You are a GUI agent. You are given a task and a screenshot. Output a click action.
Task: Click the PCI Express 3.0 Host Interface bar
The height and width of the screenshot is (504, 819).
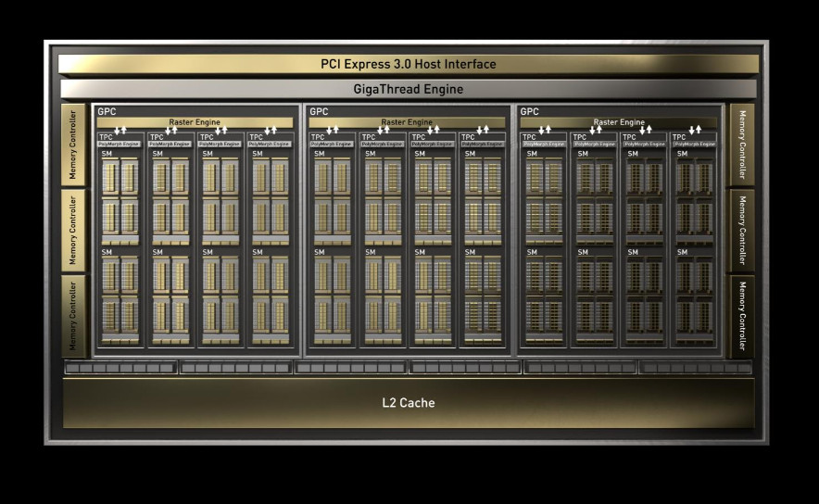point(409,64)
